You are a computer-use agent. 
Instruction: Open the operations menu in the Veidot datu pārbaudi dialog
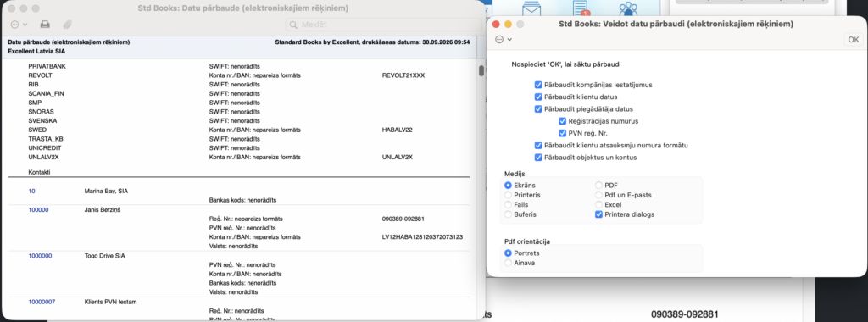click(x=504, y=39)
